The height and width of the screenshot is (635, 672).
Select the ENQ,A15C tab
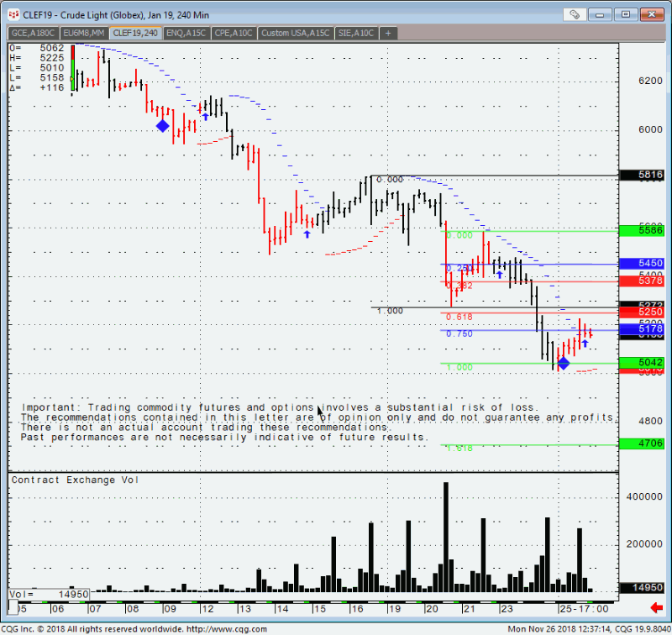click(186, 33)
